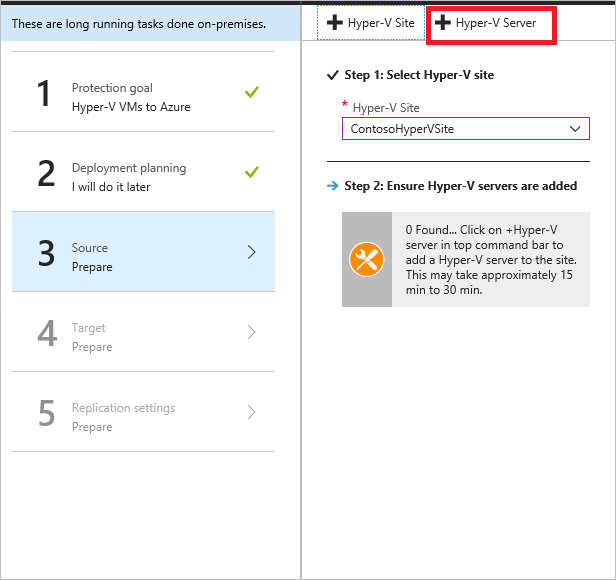The image size is (616, 580).
Task: Click the 0 Found servers message box
Action: coord(490,260)
